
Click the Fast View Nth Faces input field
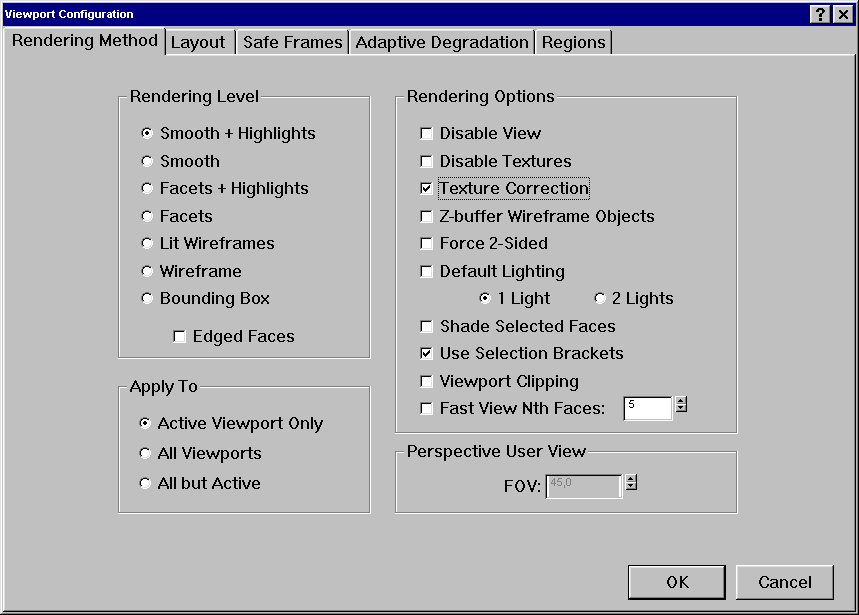(x=647, y=408)
